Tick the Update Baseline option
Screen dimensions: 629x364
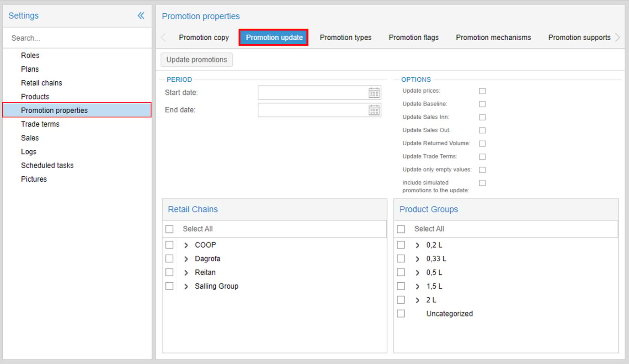point(482,104)
